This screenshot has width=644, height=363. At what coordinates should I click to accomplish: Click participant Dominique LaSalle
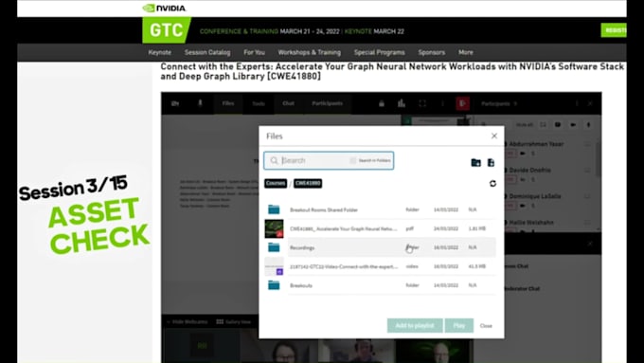click(x=534, y=196)
